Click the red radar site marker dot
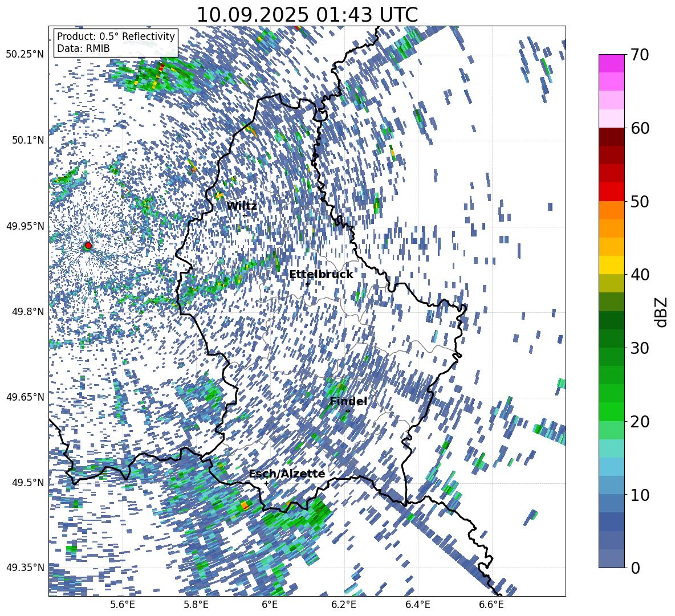Screen dimensions: 675x616 (88, 245)
